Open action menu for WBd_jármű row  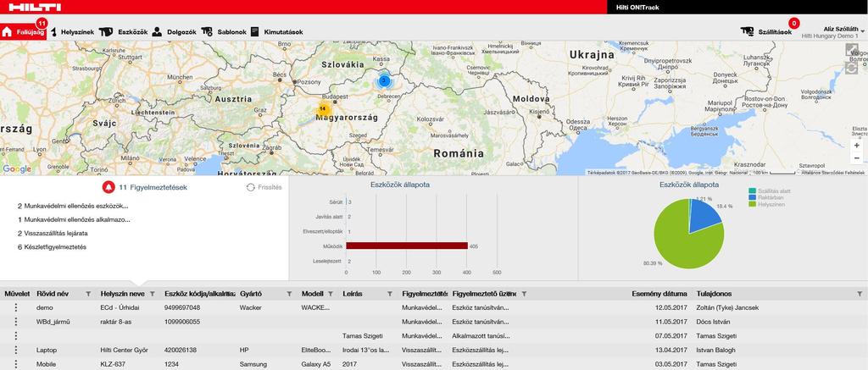15,322
